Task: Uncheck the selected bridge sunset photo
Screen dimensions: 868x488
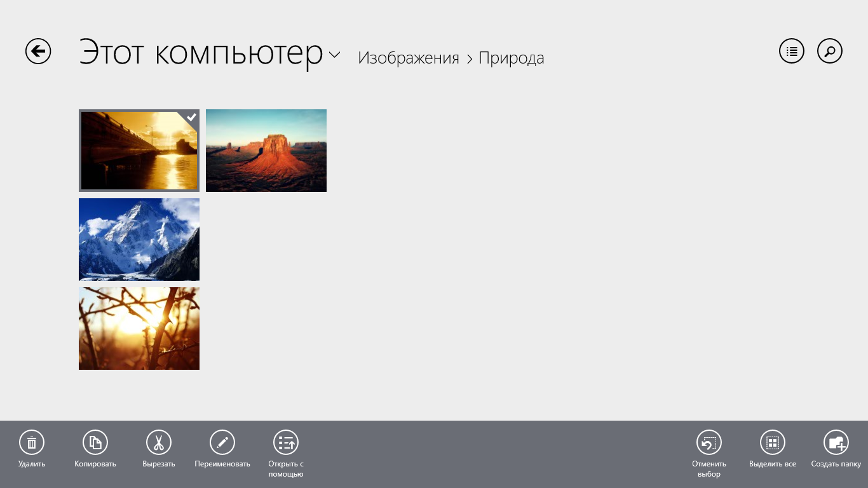Action: click(139, 151)
